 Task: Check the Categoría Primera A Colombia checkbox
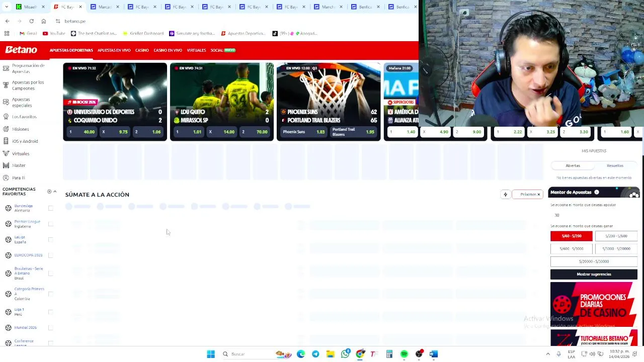pyautogui.click(x=50, y=294)
